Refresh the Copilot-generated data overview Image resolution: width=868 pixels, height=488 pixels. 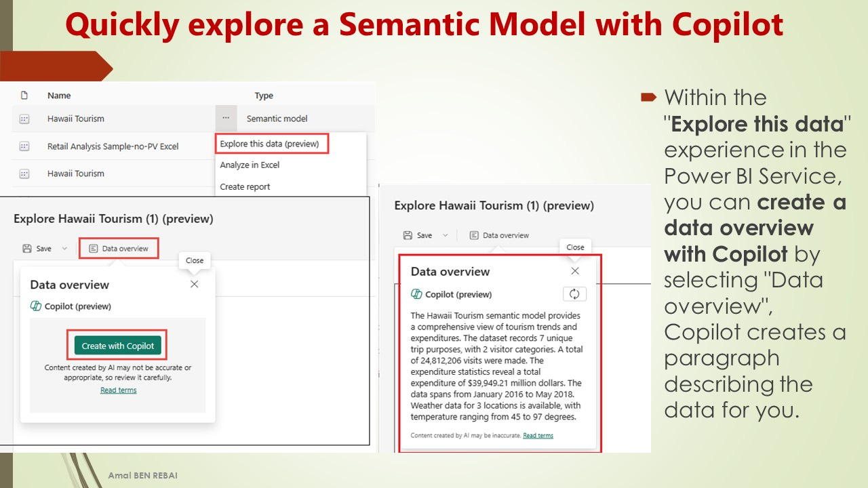pos(574,294)
